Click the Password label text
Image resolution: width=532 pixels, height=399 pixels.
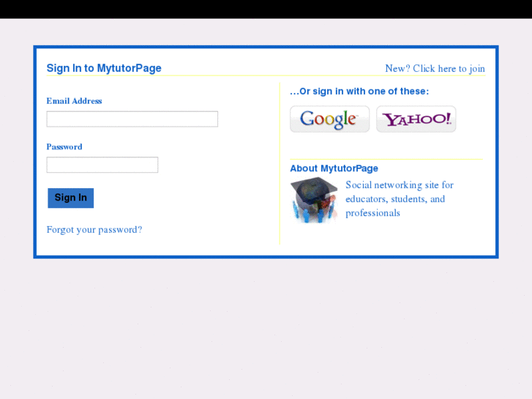(x=64, y=146)
